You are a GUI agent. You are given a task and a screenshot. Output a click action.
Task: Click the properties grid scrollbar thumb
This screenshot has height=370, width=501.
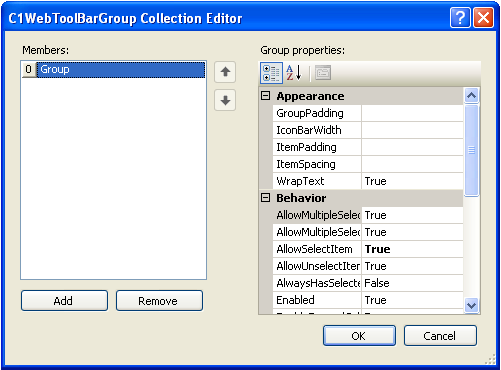click(471, 150)
